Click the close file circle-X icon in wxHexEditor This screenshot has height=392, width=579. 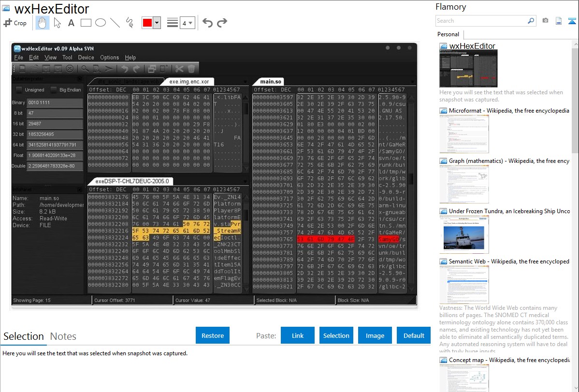(x=70, y=69)
